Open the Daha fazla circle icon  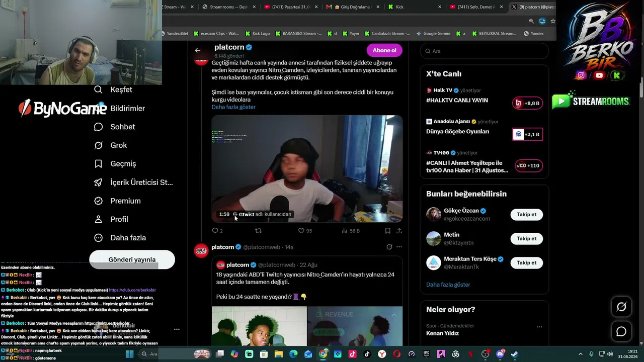click(99, 237)
